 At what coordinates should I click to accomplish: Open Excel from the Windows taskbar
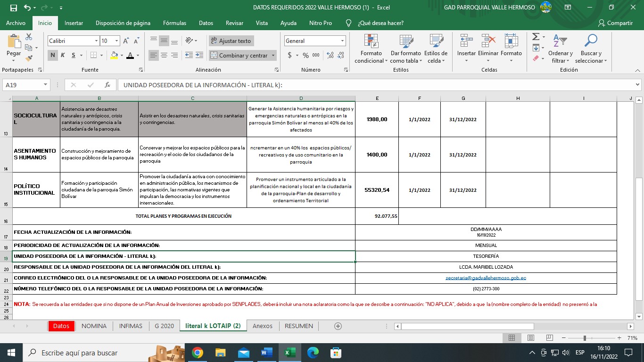tap(289, 353)
